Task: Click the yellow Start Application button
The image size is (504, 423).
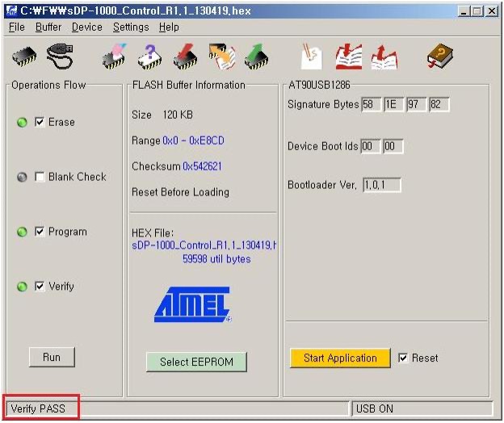Action: 340,358
